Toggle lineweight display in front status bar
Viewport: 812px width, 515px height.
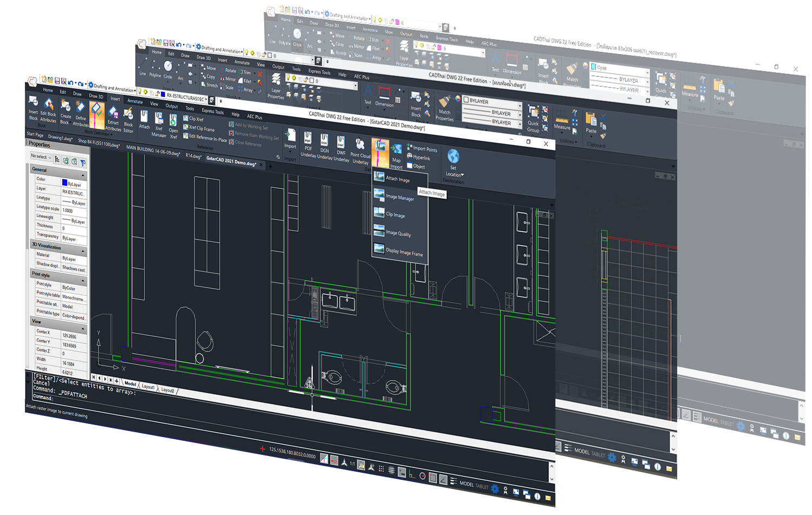(x=453, y=482)
